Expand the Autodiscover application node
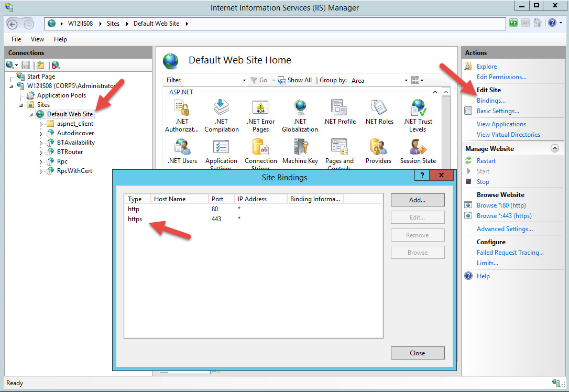 coord(41,134)
